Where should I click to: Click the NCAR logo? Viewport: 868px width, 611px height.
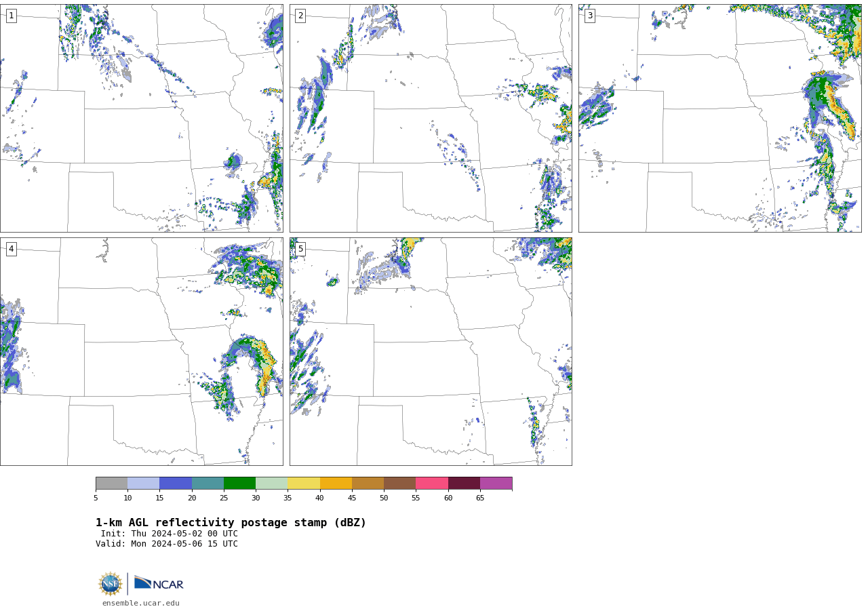point(159,583)
